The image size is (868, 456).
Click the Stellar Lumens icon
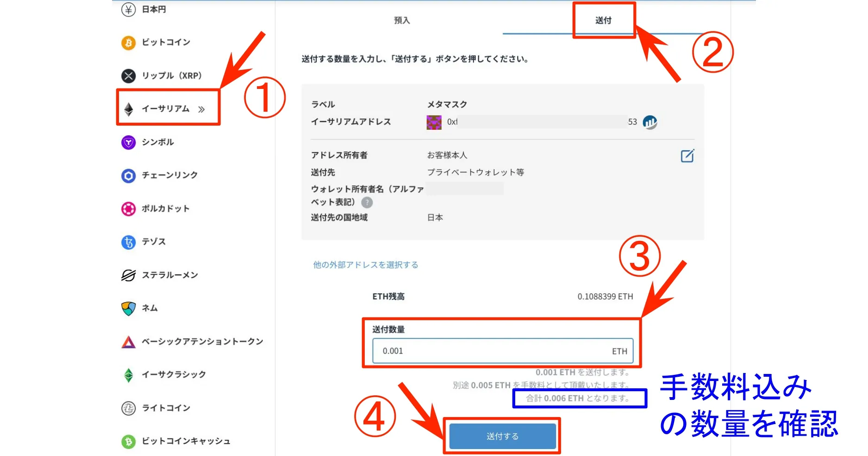point(128,275)
